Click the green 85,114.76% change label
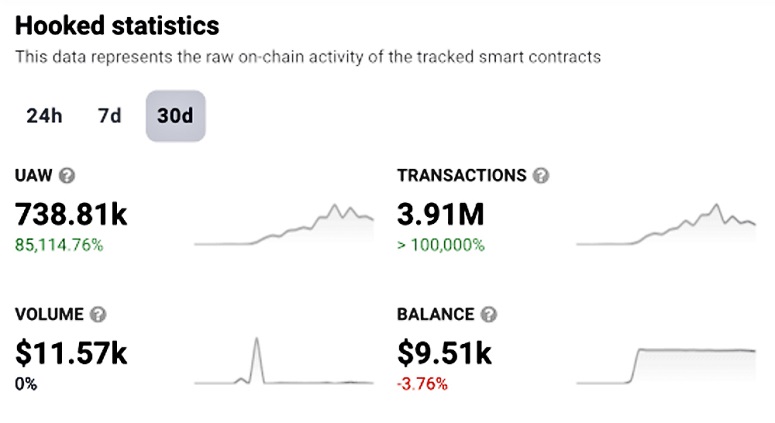The width and height of the screenshot is (775, 423). [x=59, y=245]
